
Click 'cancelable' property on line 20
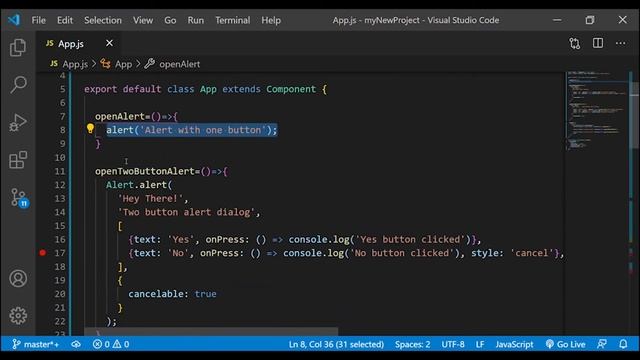pos(156,294)
